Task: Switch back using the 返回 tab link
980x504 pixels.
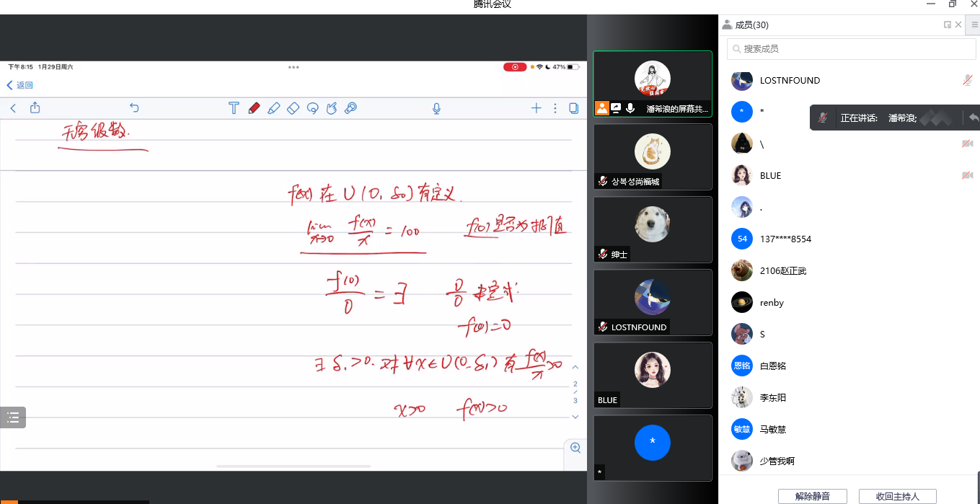Action: (19, 85)
